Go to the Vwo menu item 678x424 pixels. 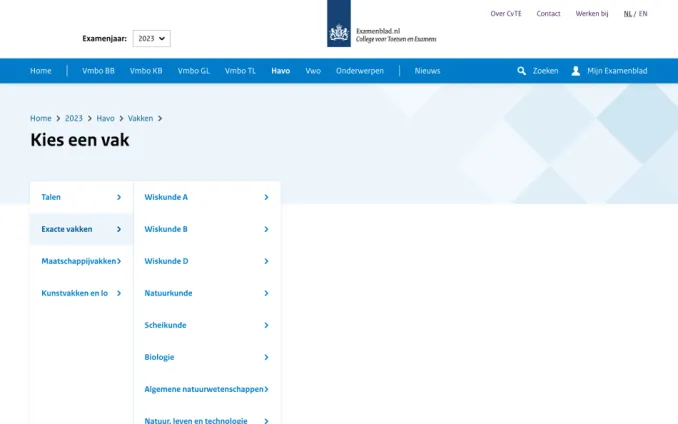coord(313,71)
